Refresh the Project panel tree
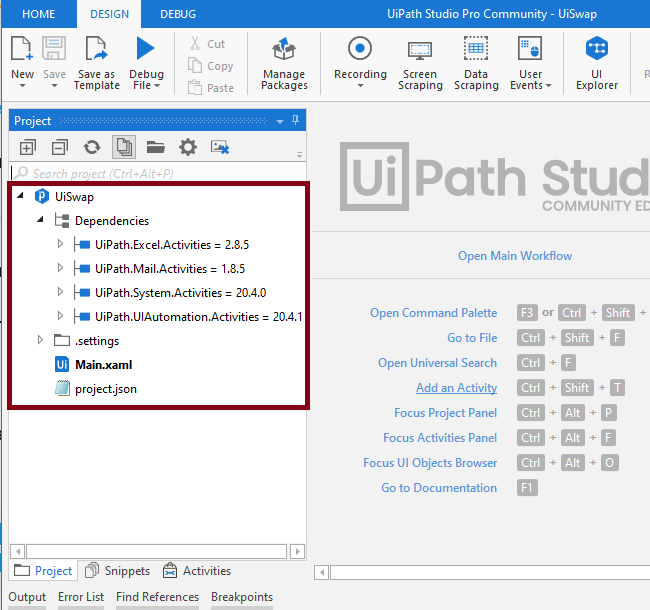This screenshot has width=650, height=610. pyautogui.click(x=92, y=147)
